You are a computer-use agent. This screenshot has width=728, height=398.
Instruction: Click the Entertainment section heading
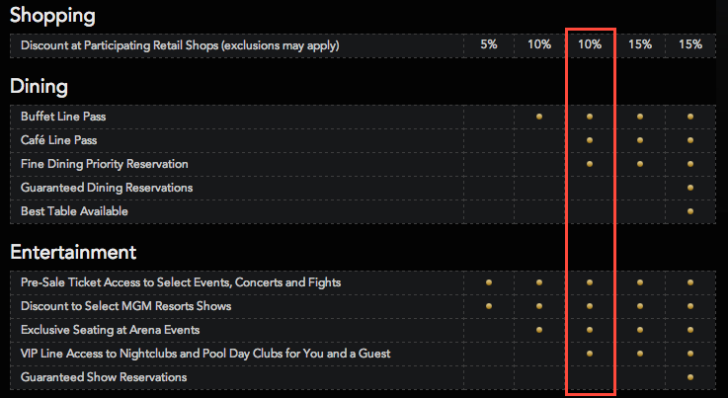point(73,252)
